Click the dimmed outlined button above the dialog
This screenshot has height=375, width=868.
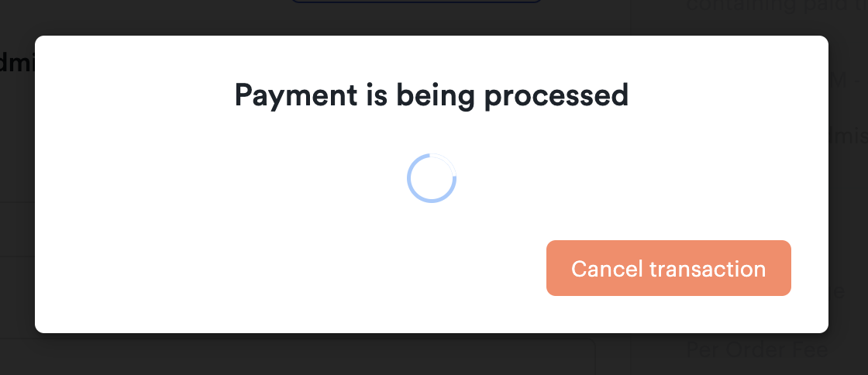pos(416,1)
